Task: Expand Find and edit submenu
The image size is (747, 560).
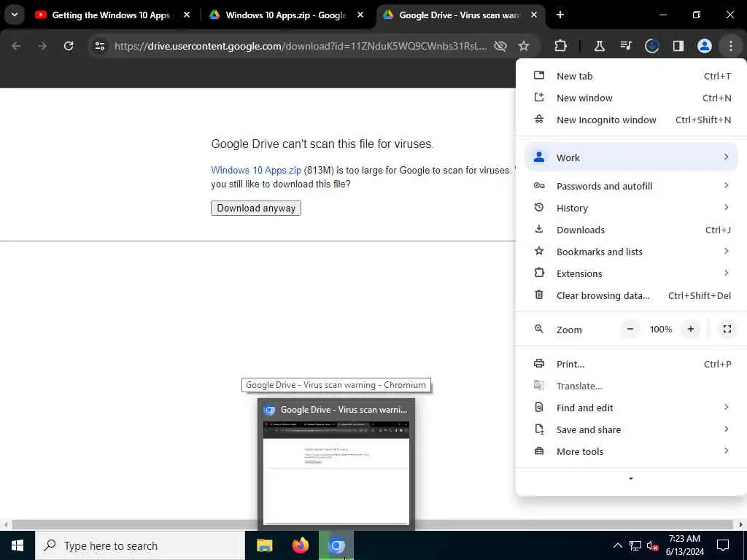Action: pos(631,408)
